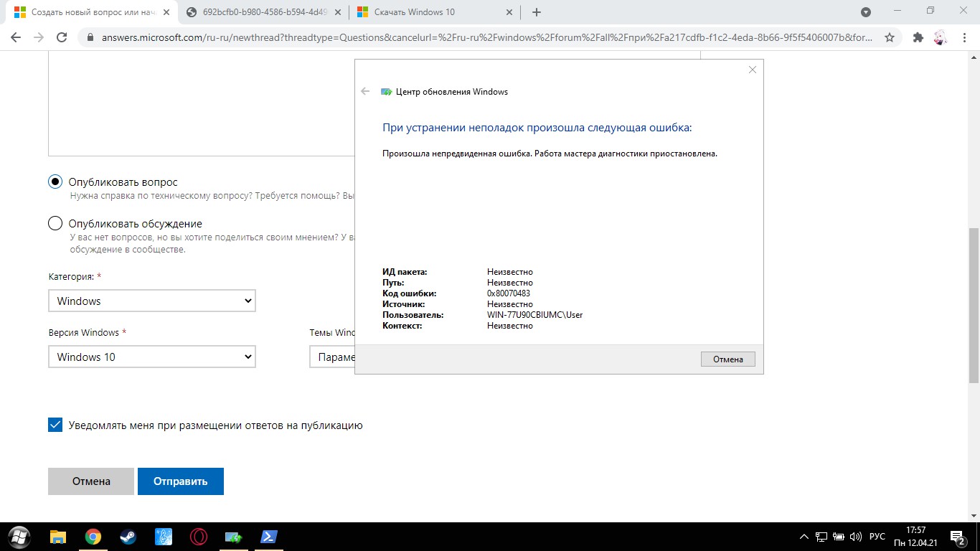The width and height of the screenshot is (980, 551).
Task: Open 'Версия Windows' dropdown showing Windows 10
Action: (152, 357)
